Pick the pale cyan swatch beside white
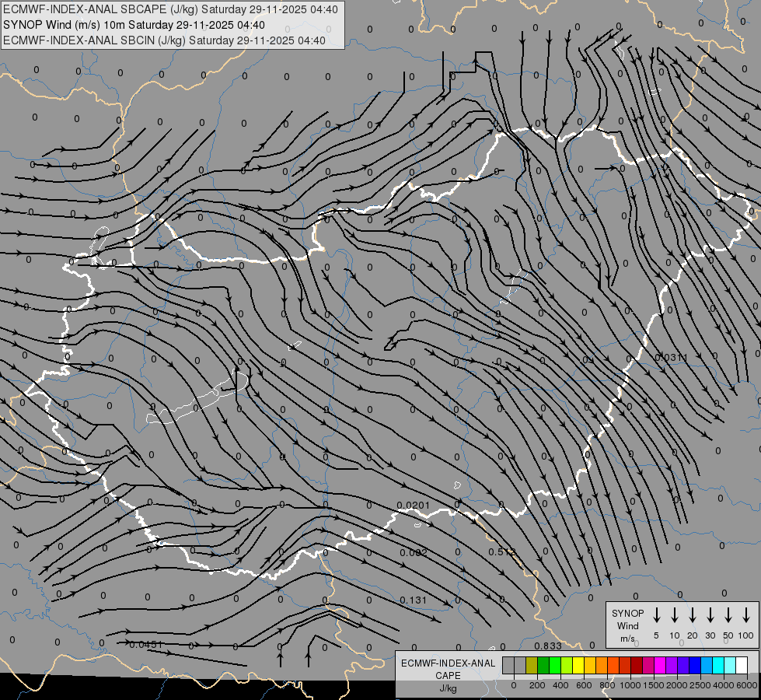 pyautogui.click(x=729, y=665)
